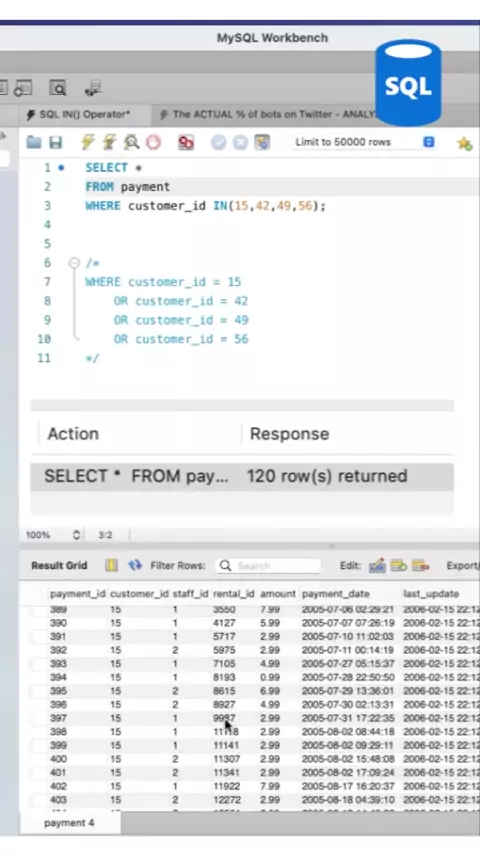This screenshot has width=480, height=856.
Task: Toggle wrap cell content in Result Grid
Action: [x=111, y=565]
